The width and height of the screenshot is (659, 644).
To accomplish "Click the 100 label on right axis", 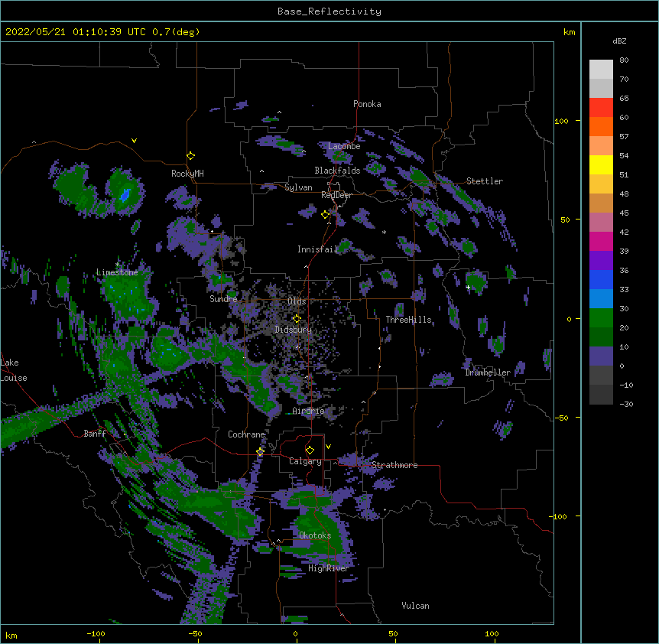I will coord(561,121).
